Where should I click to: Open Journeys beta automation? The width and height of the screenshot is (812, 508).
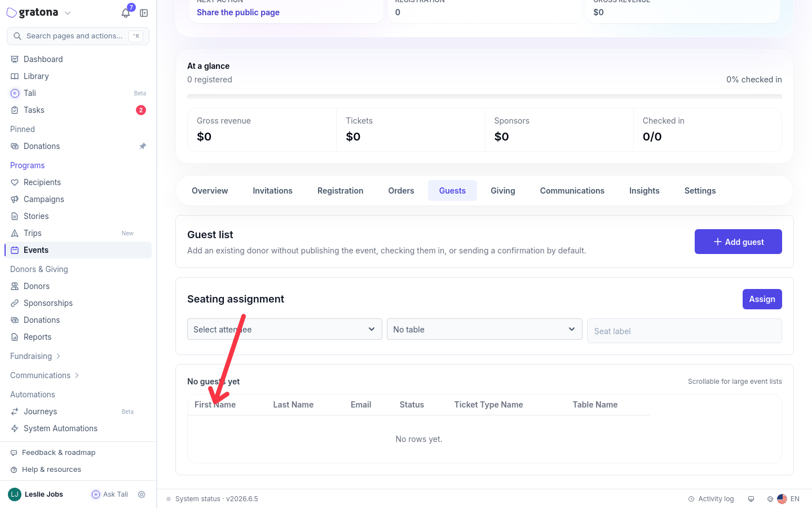(x=78, y=411)
